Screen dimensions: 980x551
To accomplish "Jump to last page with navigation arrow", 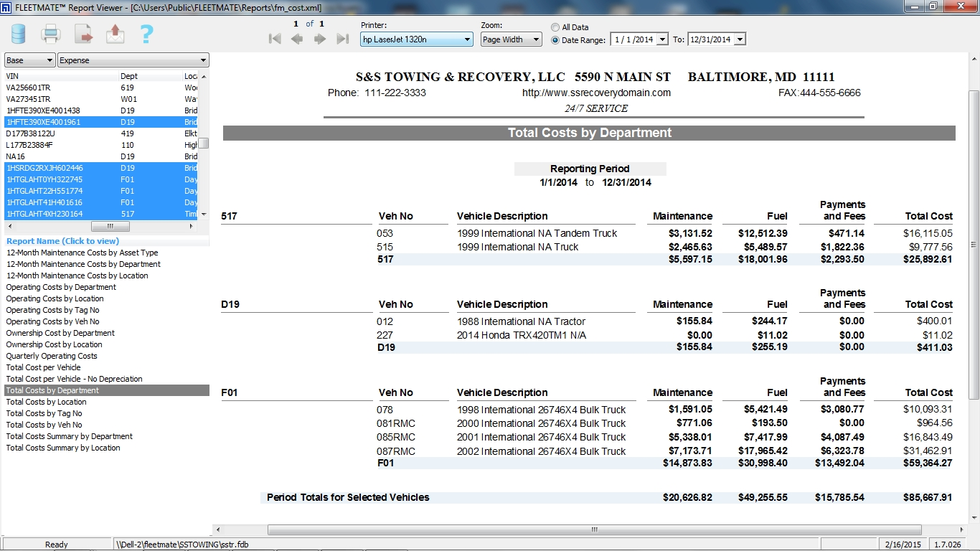I will point(343,39).
